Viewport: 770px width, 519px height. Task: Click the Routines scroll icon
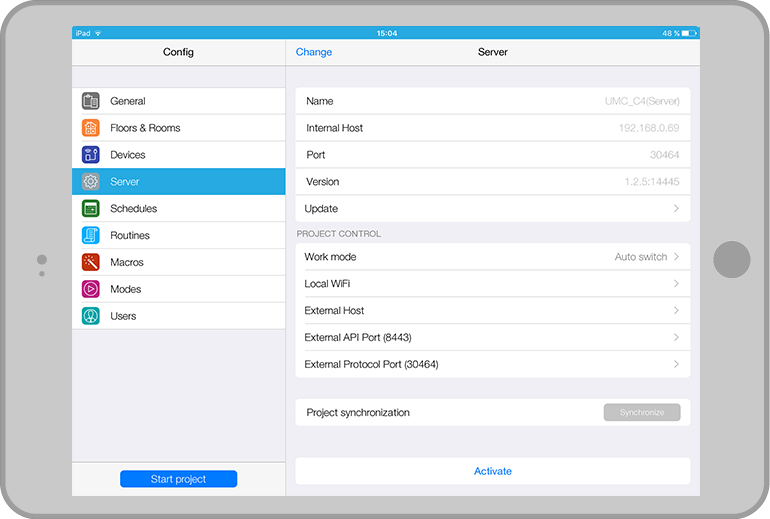[91, 236]
